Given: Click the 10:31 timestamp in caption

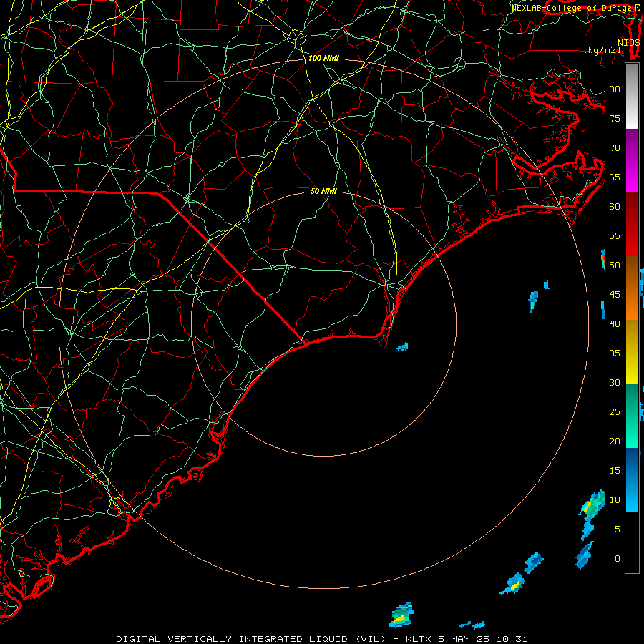Looking at the screenshot, I should coord(512,639).
